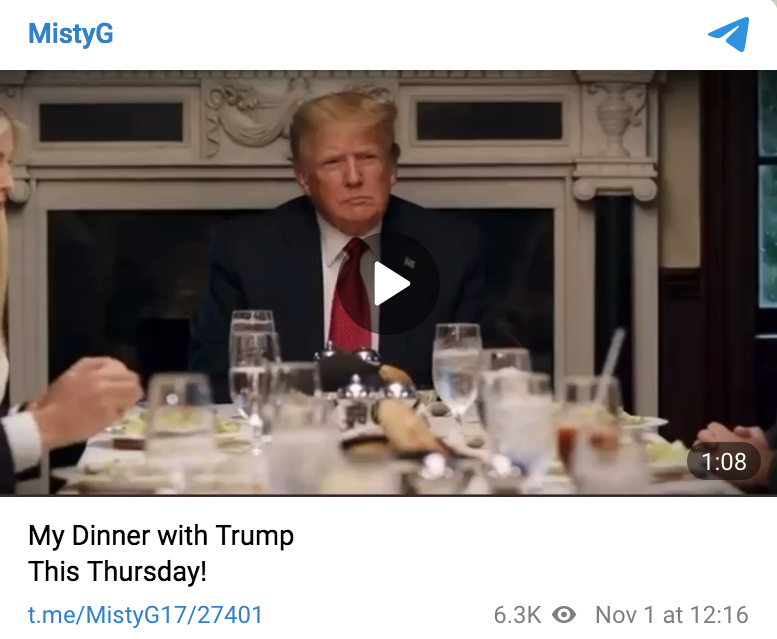Open the Nov 1 at 12:16 timestamp

tap(671, 615)
